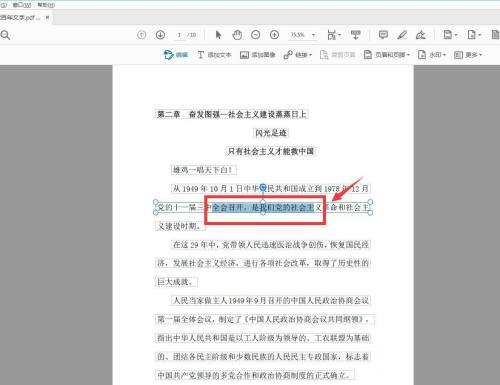The width and height of the screenshot is (500, 385).
Task: Click 添加文本 add text tool
Action: click(214, 55)
